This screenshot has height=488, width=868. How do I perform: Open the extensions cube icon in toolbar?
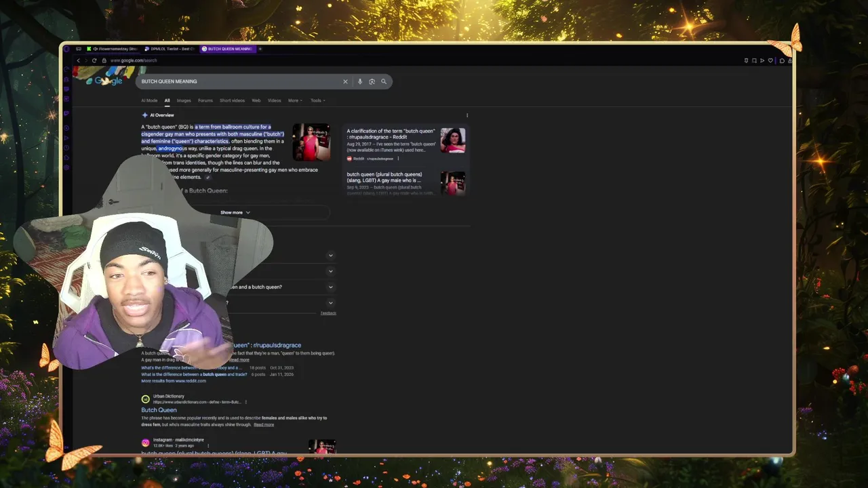click(782, 60)
